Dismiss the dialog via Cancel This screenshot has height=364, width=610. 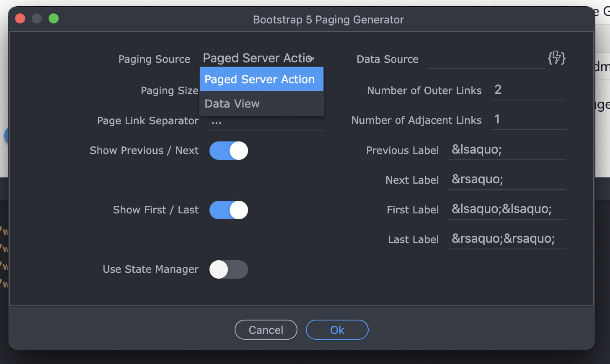tap(266, 330)
